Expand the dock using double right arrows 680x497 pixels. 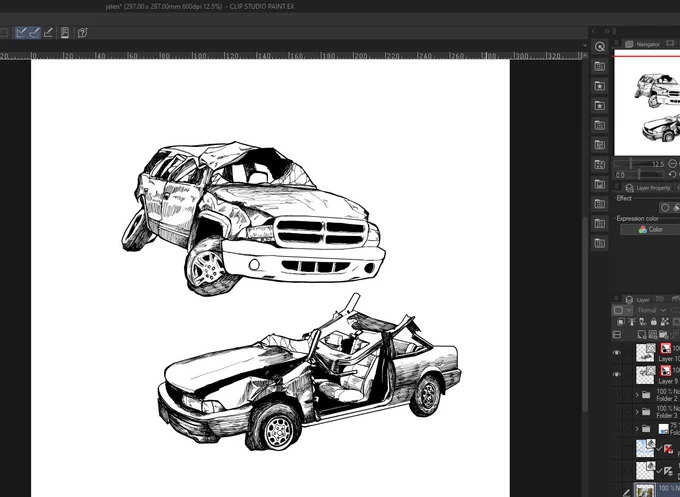tap(607, 31)
